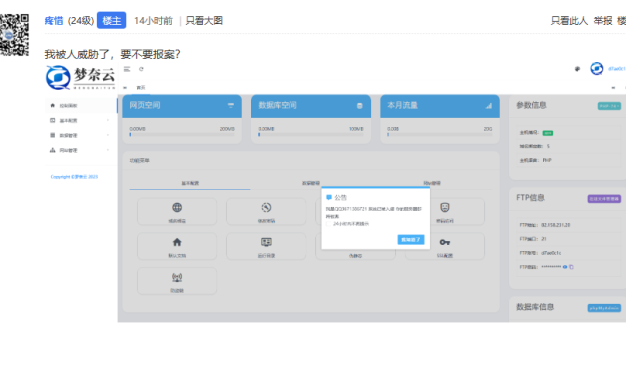Screen dimensions: 626x386
Task: Click the sidebar 基本配置 window icon
Action: pos(52,120)
